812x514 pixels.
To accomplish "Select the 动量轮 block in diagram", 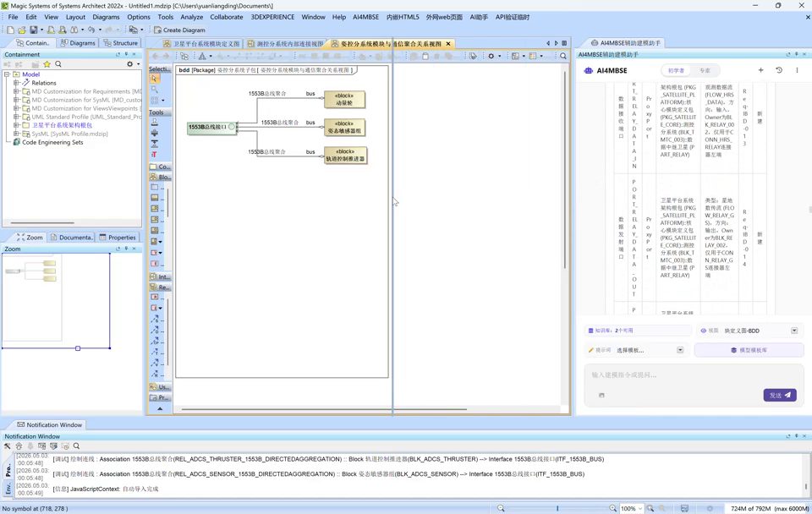I will (x=344, y=100).
